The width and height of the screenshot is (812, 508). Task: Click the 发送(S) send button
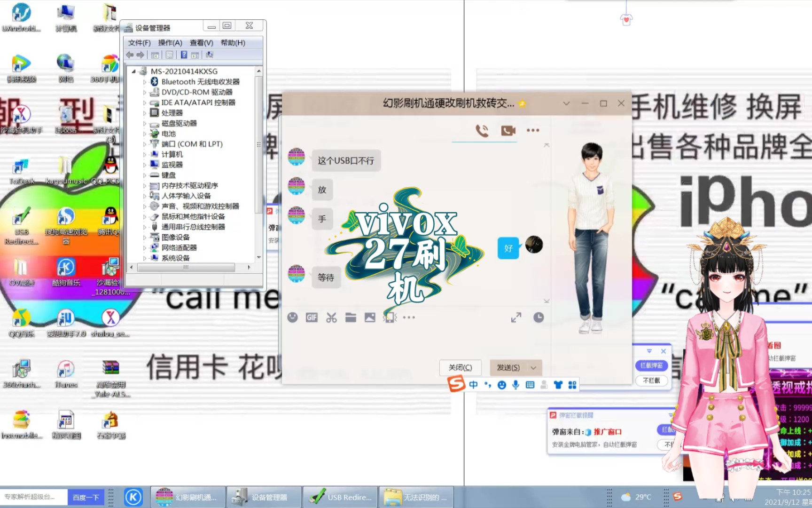coord(508,367)
